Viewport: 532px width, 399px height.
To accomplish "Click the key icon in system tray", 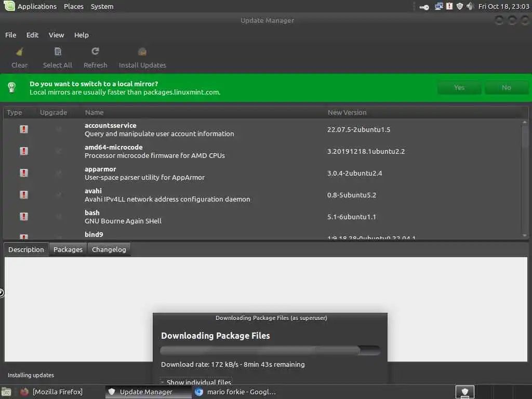I will (x=424, y=7).
